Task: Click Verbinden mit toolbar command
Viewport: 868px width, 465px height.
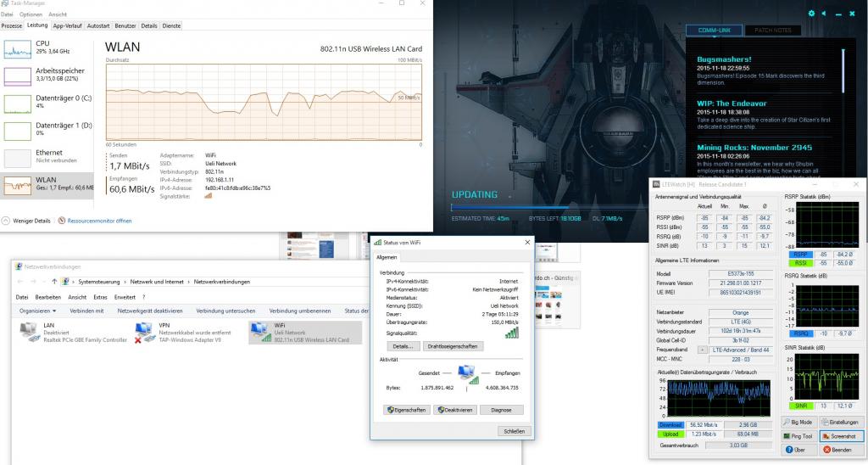Action: 87,311
